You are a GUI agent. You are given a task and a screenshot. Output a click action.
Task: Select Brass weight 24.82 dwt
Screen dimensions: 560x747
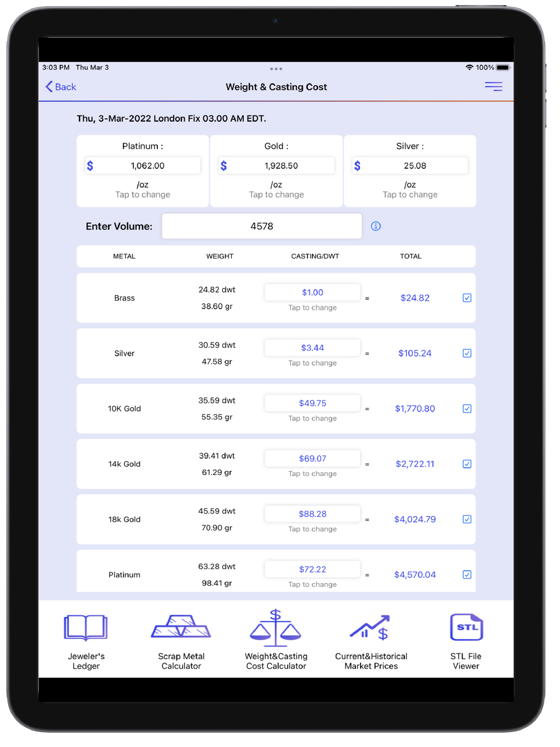tap(217, 290)
